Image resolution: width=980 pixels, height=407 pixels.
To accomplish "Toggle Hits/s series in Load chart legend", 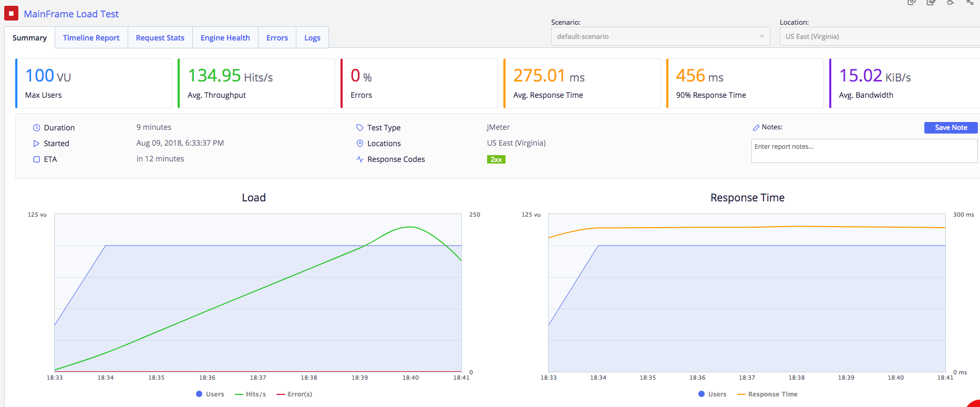I will pyautogui.click(x=251, y=394).
